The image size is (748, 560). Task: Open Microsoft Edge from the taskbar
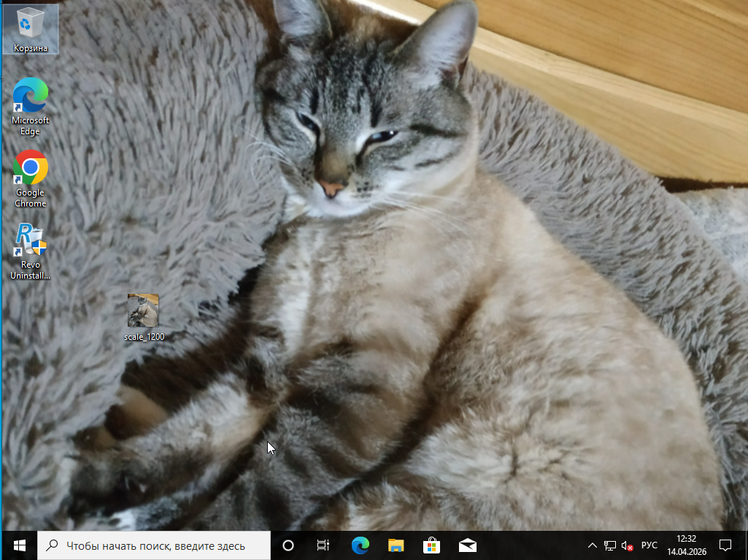[359, 545]
